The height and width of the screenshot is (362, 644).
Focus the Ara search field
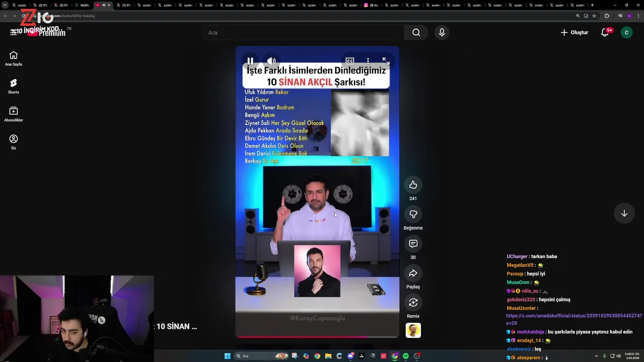303,32
